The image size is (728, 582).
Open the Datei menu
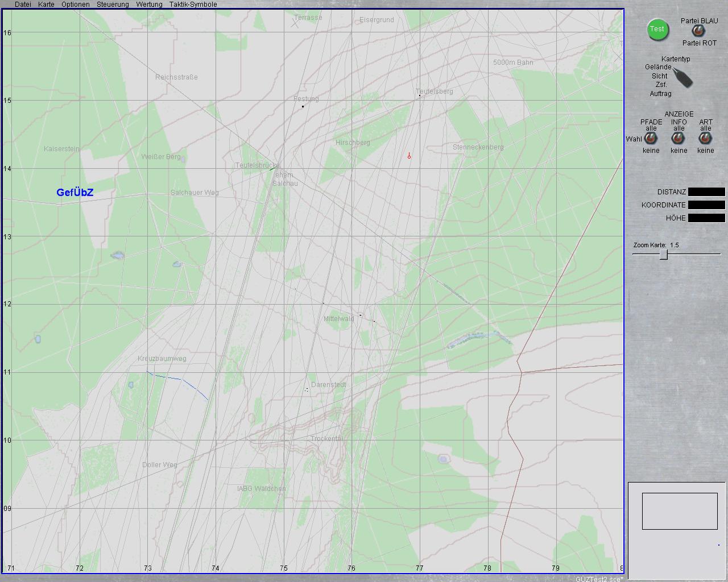(x=23, y=4)
